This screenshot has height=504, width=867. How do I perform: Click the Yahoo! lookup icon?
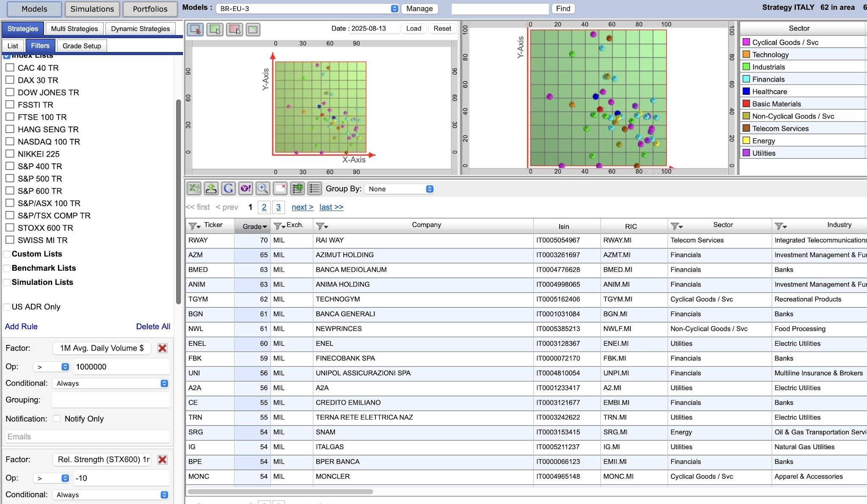pyautogui.click(x=246, y=188)
